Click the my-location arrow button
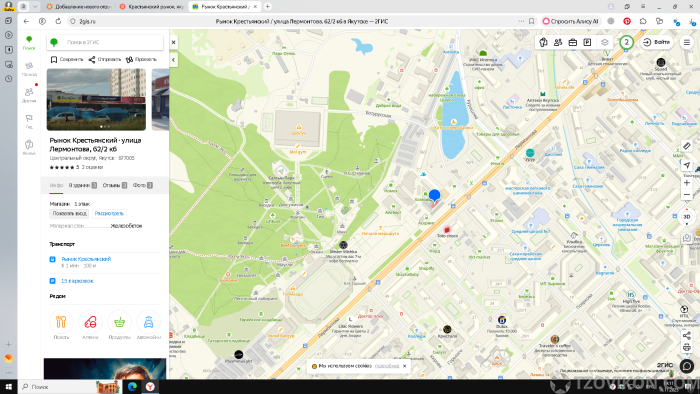 [687, 166]
